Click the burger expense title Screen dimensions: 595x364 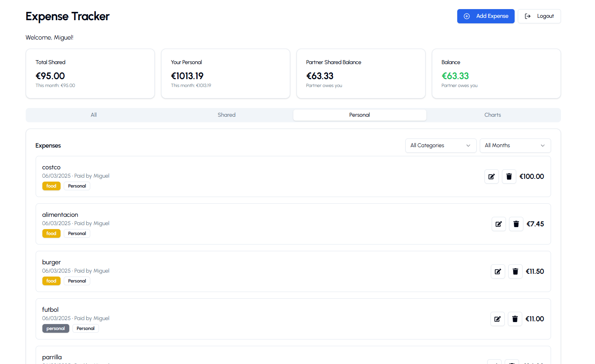[x=51, y=262]
